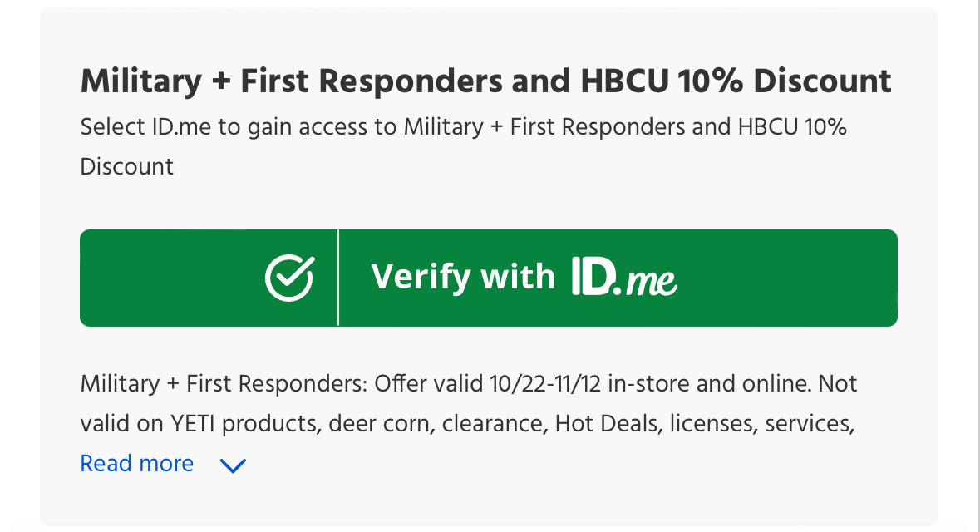
Task: Click the Verify with ID.me button
Action: click(x=489, y=278)
